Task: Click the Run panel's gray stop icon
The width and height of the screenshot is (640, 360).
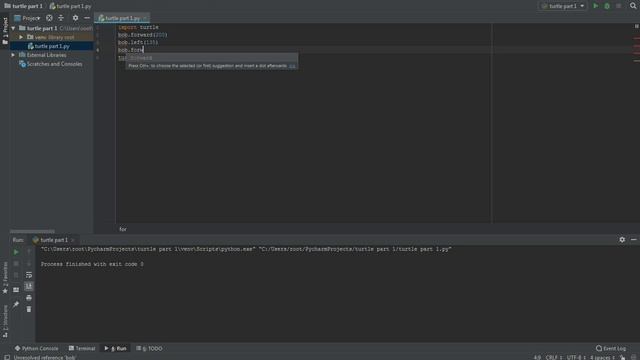Action: 16,264
